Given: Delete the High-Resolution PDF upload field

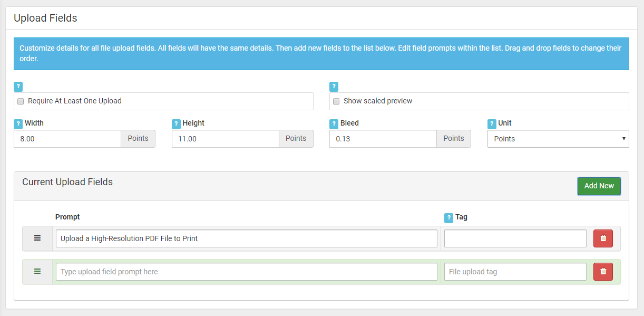Looking at the screenshot, I should (x=603, y=238).
